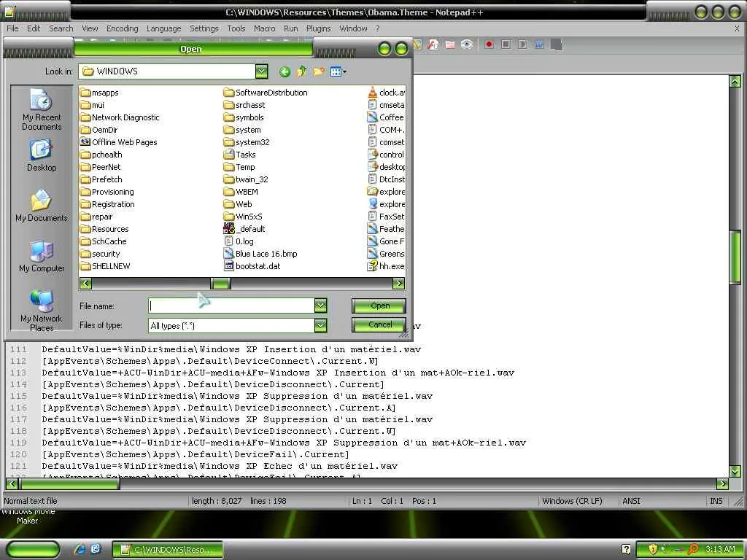The image size is (747, 560).
Task: Select the WinSxS folder
Action: (x=243, y=216)
